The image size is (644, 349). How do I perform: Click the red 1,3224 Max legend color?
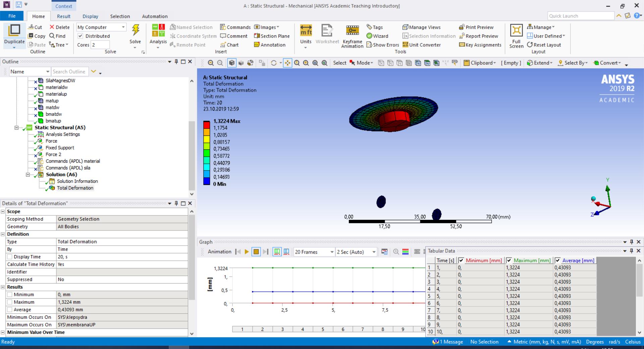(207, 124)
